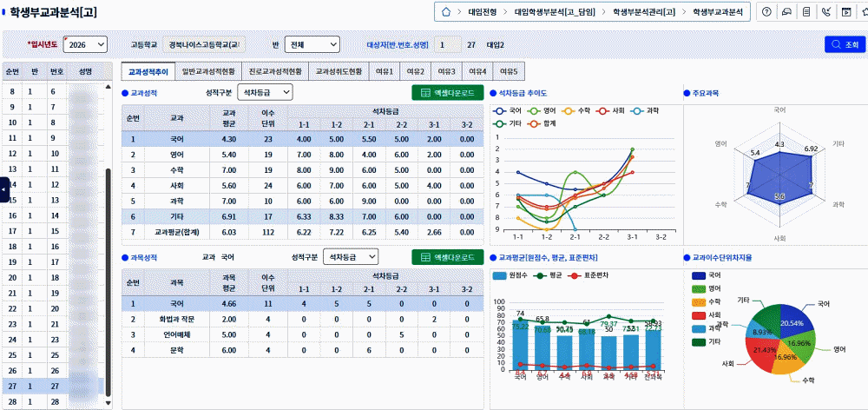Click the blue 조회 search button

tap(845, 44)
